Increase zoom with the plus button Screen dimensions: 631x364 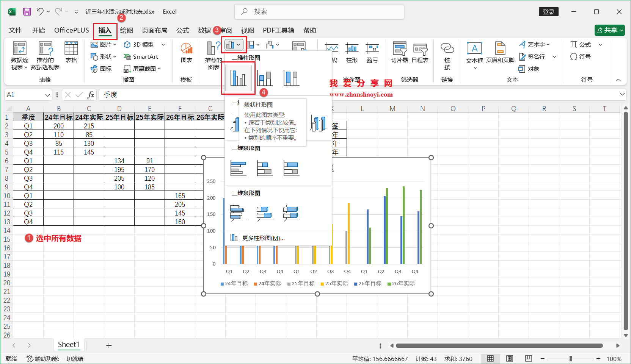pyautogui.click(x=598, y=359)
